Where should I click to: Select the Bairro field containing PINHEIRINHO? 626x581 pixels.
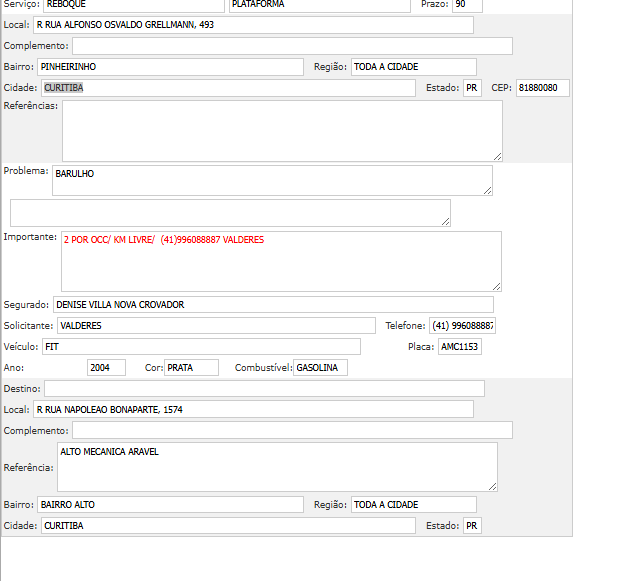(170, 67)
